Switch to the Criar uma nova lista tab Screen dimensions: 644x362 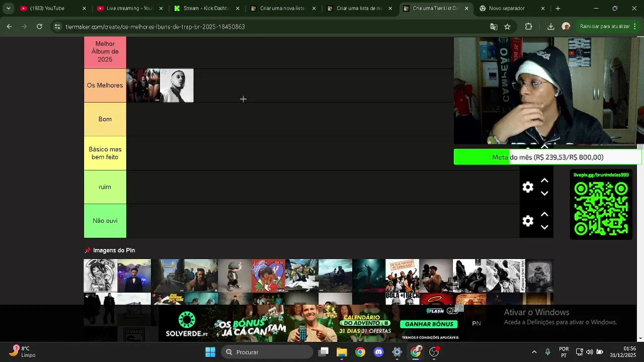point(282,9)
